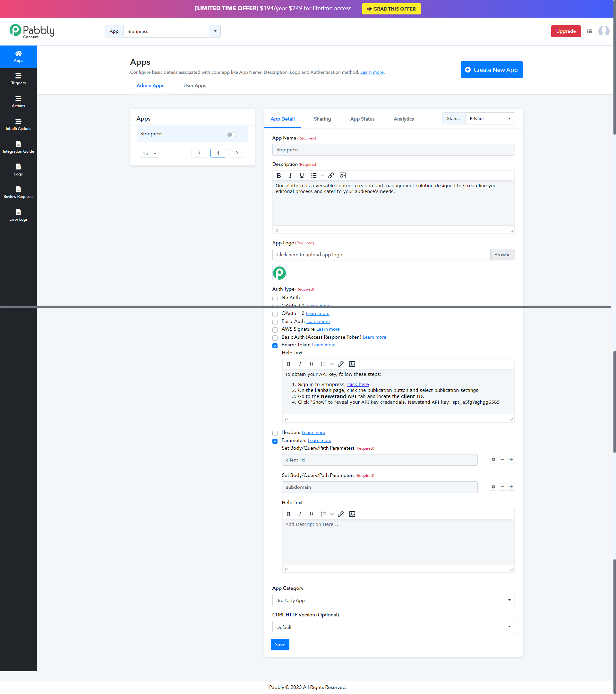
Task: Open the apps grid icon in header
Action: point(589,31)
